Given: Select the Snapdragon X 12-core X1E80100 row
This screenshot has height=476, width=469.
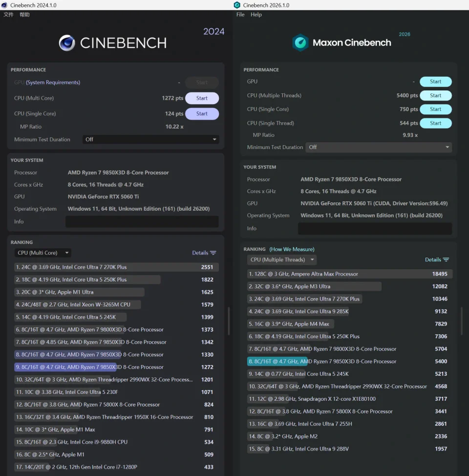Looking at the screenshot, I should click(x=350, y=399).
